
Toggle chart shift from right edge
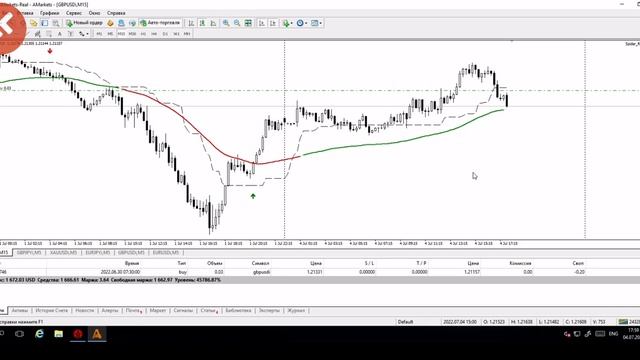tap(273, 23)
